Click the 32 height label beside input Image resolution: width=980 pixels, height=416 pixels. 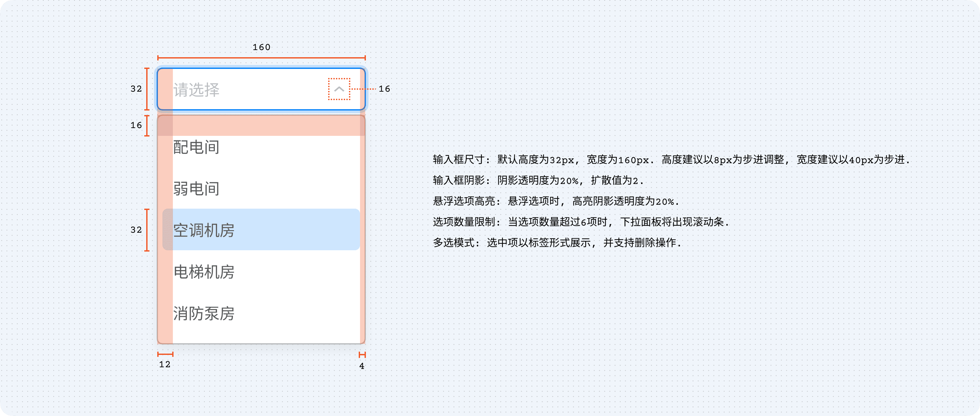pos(136,89)
